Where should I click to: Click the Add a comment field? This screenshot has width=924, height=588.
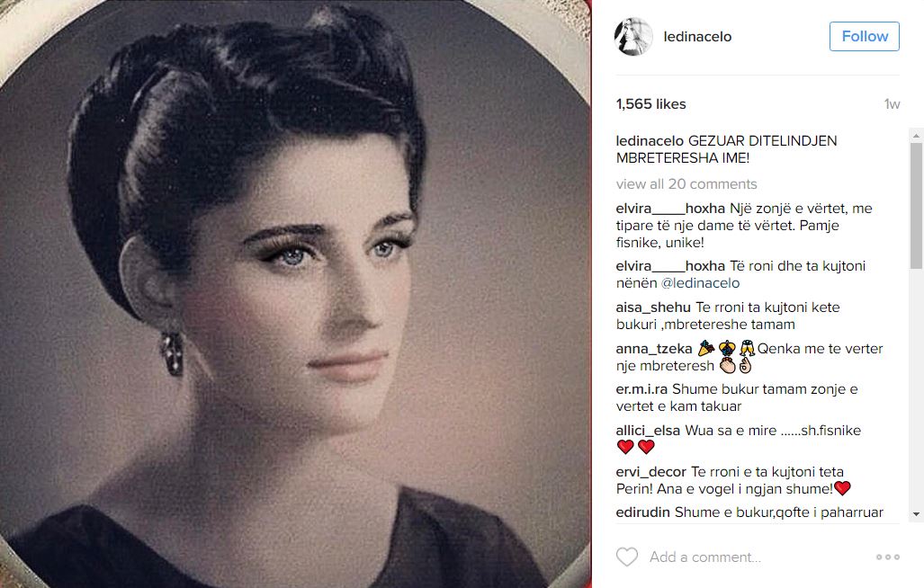(x=754, y=557)
